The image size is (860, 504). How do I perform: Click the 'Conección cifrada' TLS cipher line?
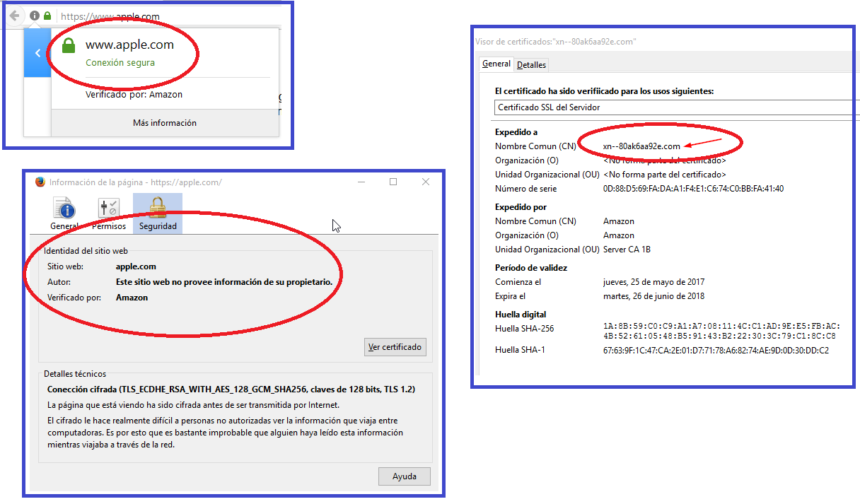(x=231, y=389)
